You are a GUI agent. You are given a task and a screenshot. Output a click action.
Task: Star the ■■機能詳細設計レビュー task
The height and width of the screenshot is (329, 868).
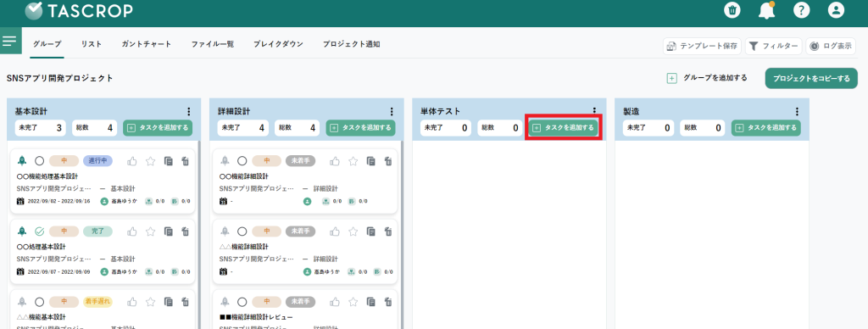(353, 302)
